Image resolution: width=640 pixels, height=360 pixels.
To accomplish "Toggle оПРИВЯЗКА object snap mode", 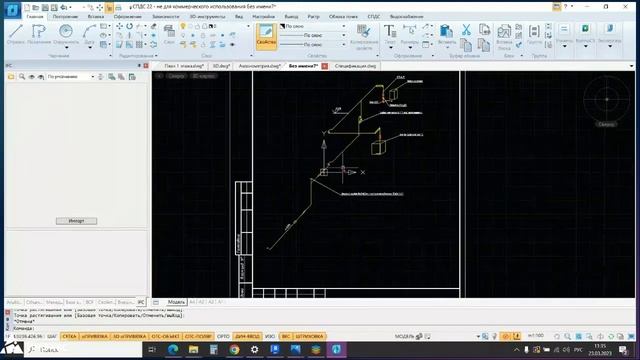I will click(x=94, y=336).
